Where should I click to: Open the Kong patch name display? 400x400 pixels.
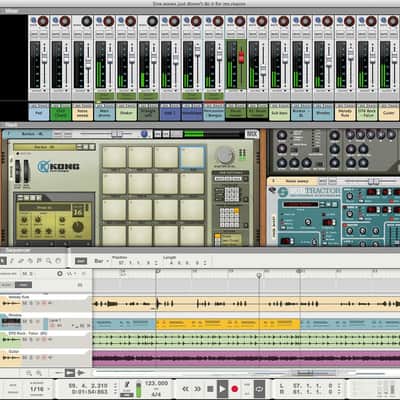tap(44, 147)
